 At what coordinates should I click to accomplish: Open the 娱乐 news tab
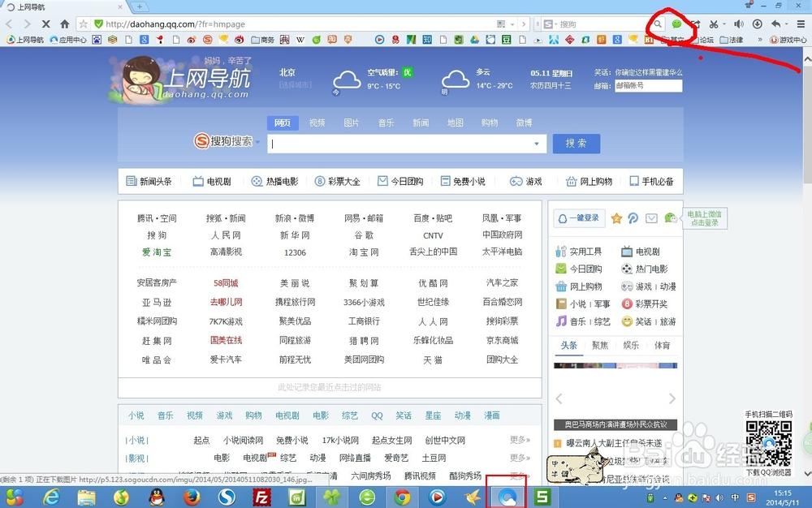coord(631,345)
